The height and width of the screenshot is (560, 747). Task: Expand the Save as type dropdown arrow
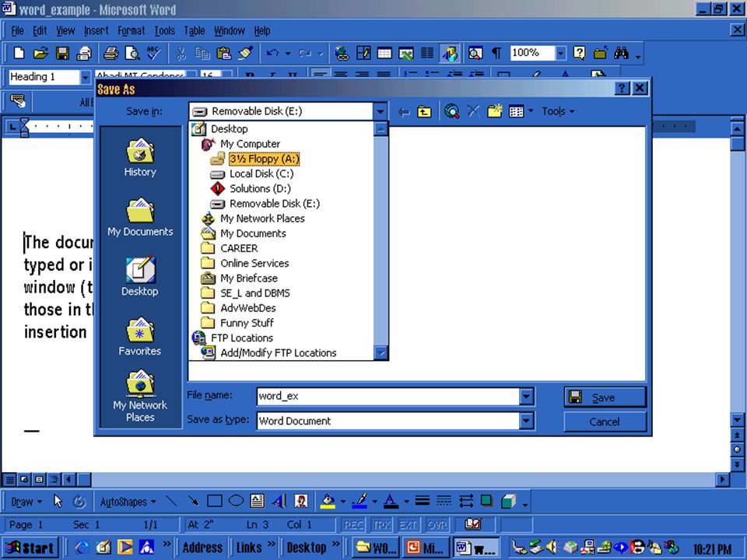pos(526,421)
